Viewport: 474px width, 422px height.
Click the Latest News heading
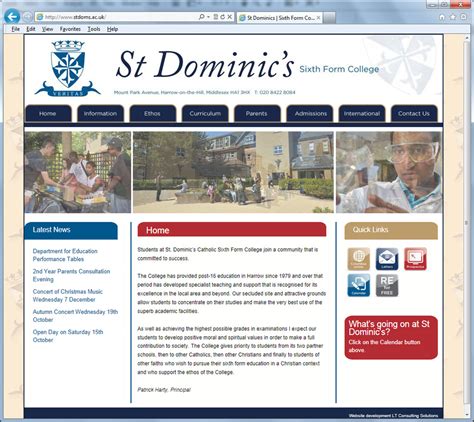pos(52,230)
